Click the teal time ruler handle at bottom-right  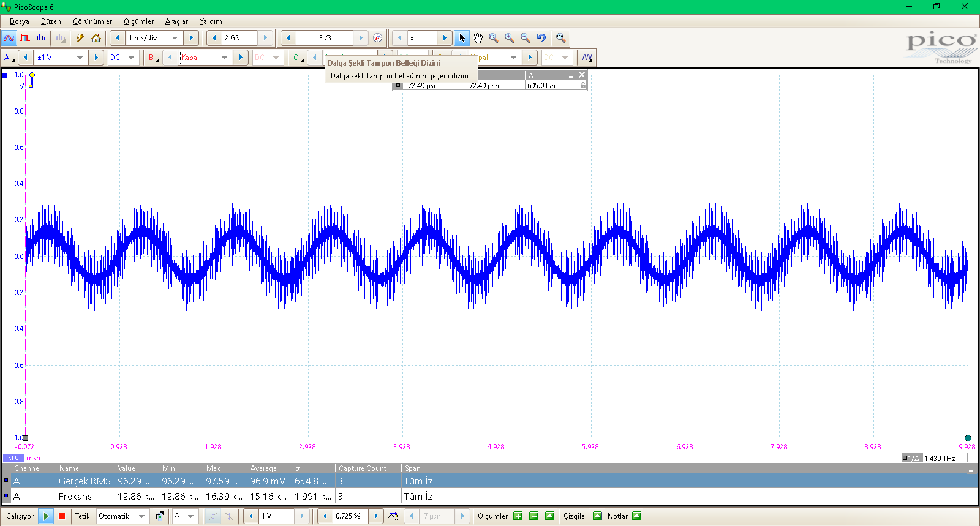click(968, 438)
